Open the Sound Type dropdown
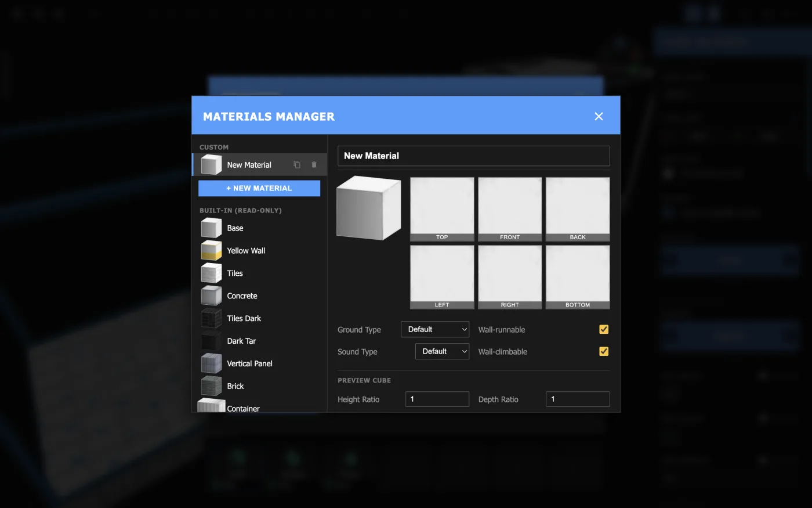Image resolution: width=812 pixels, height=508 pixels. 442,351
